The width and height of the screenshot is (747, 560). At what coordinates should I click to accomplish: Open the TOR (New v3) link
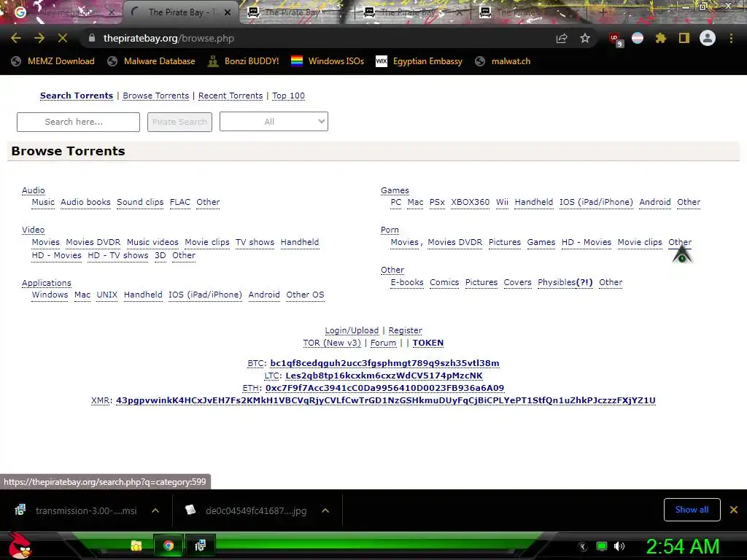click(332, 343)
